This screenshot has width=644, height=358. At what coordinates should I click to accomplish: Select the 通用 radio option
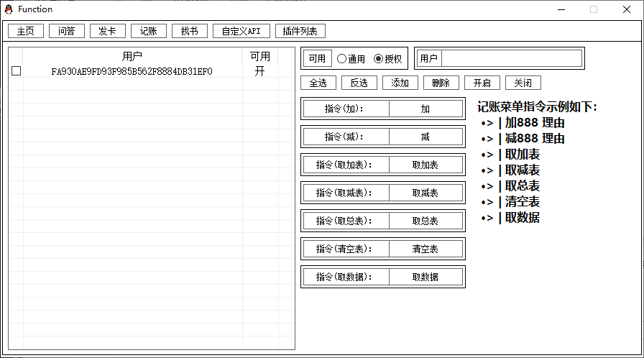tap(341, 59)
